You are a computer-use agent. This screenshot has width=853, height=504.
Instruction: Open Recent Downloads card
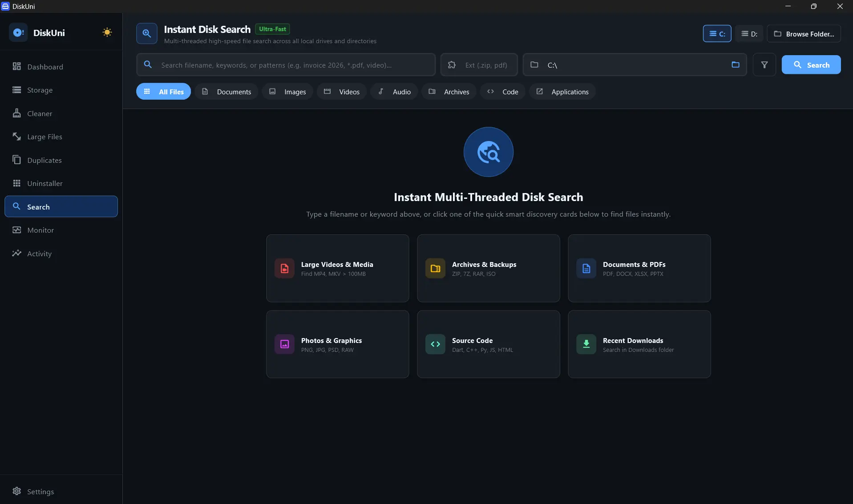(x=639, y=344)
